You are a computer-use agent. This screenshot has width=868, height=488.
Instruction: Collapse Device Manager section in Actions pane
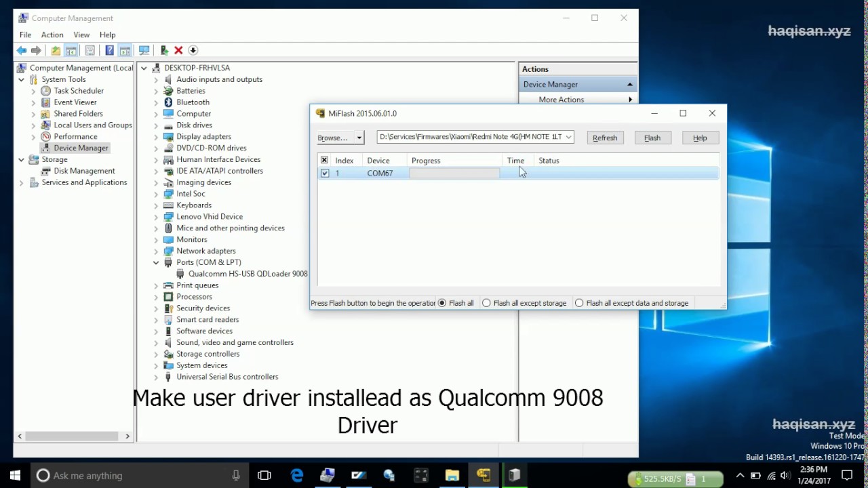click(x=630, y=85)
